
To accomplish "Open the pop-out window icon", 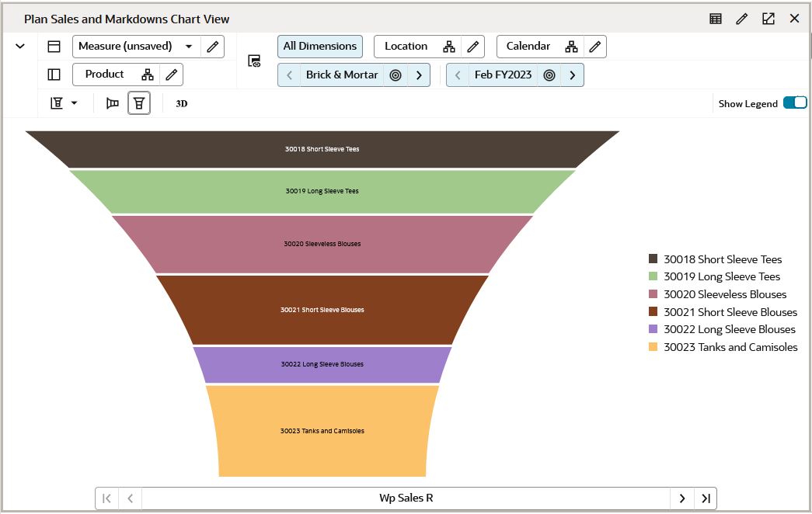I will point(768,18).
